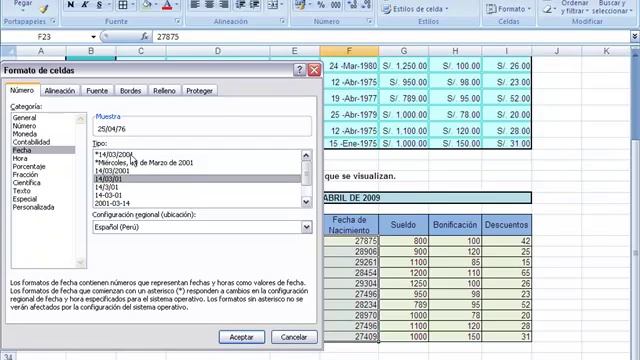Apply percent style format

pyautogui.click(x=321, y=4)
